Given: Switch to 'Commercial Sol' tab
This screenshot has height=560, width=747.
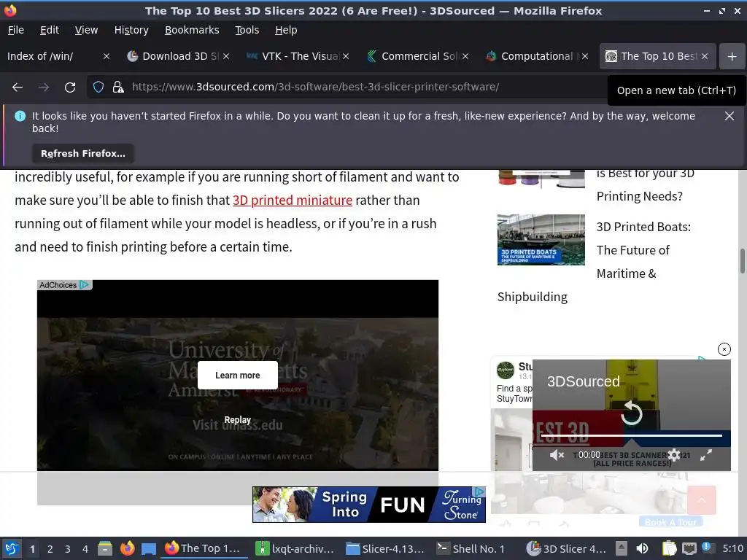Looking at the screenshot, I should click(x=413, y=56).
